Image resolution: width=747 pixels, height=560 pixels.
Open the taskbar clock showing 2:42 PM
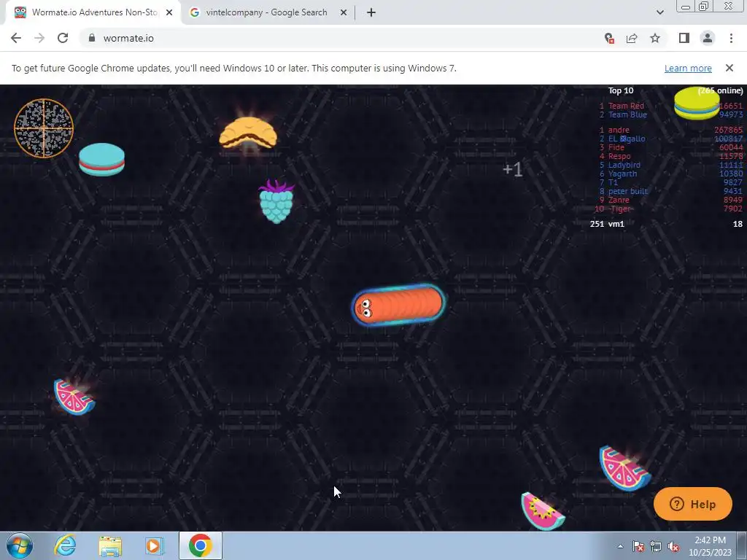[710, 546]
